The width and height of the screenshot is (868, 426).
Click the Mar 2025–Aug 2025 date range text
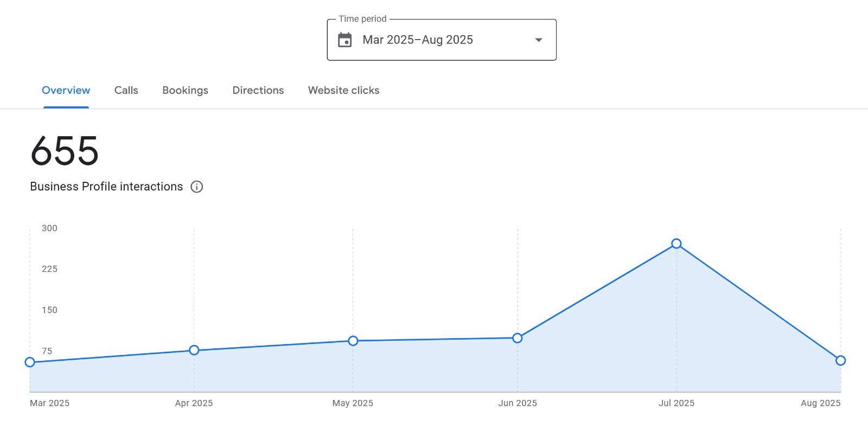(418, 40)
